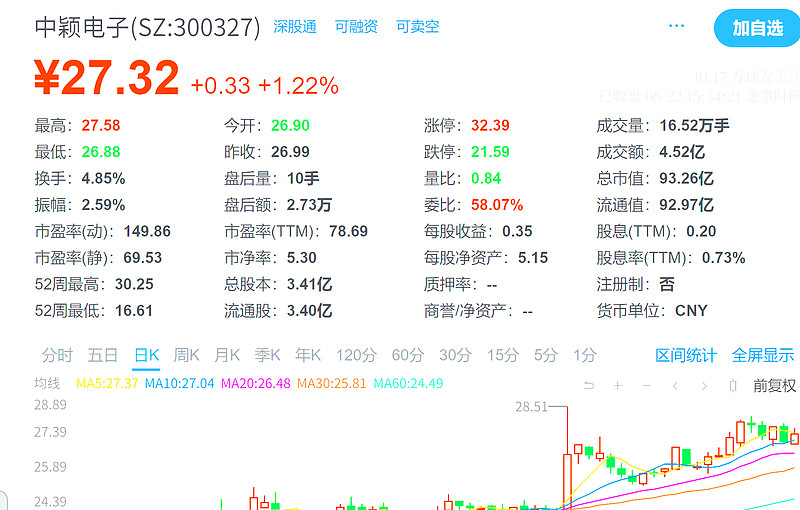Click the MA5:27.37 moving average label
Image resolution: width=800 pixels, height=510 pixels.
107,384
